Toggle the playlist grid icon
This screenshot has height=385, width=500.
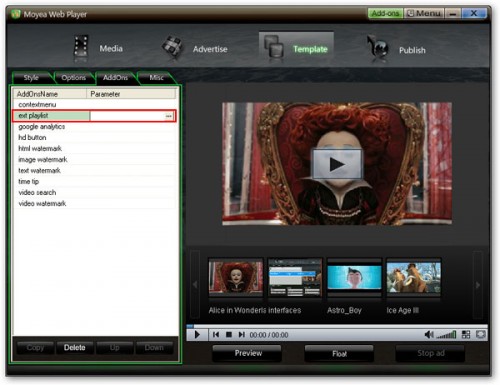466,334
